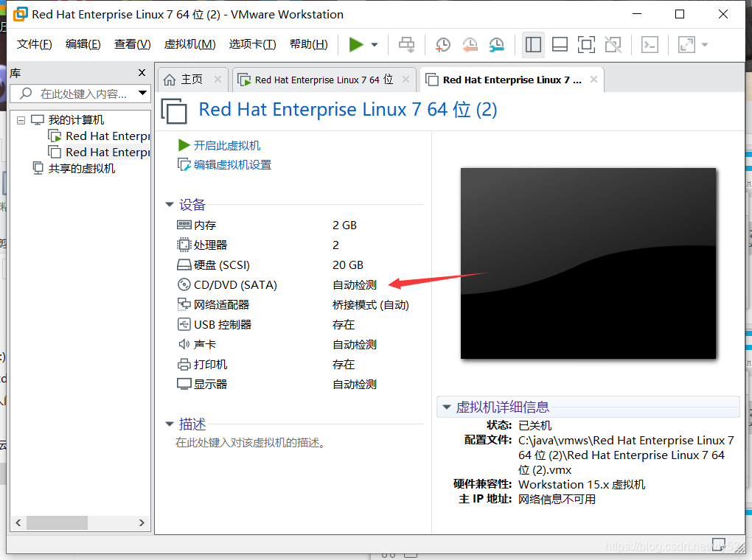Open the 虚拟机(M) menu
The height and width of the screenshot is (560, 752).
(190, 45)
